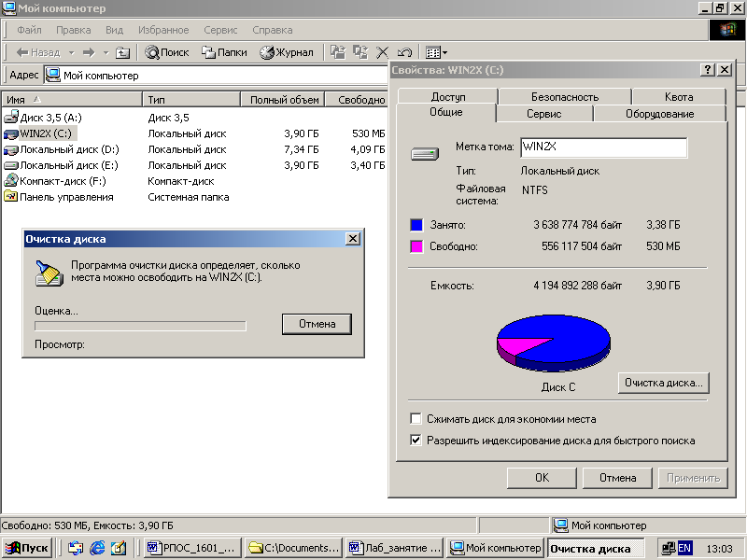Sort by the Имя column header
Viewport: 747px width, 560px height.
(x=72, y=100)
